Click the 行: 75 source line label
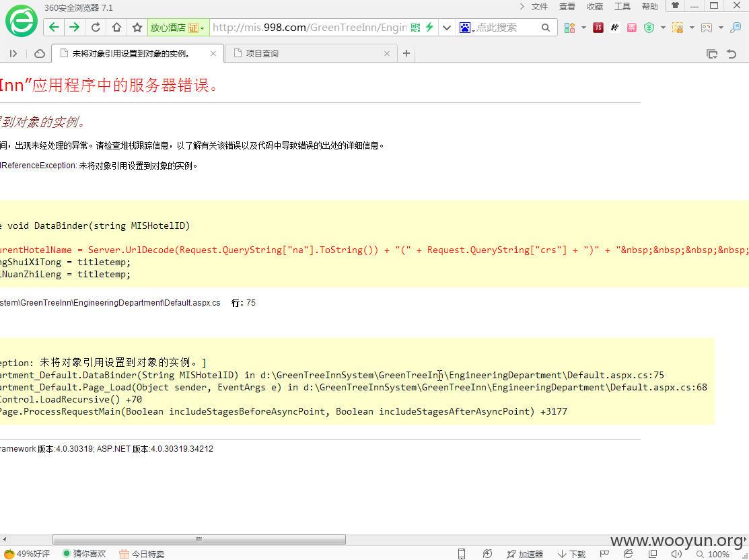The height and width of the screenshot is (560, 749). tap(244, 303)
